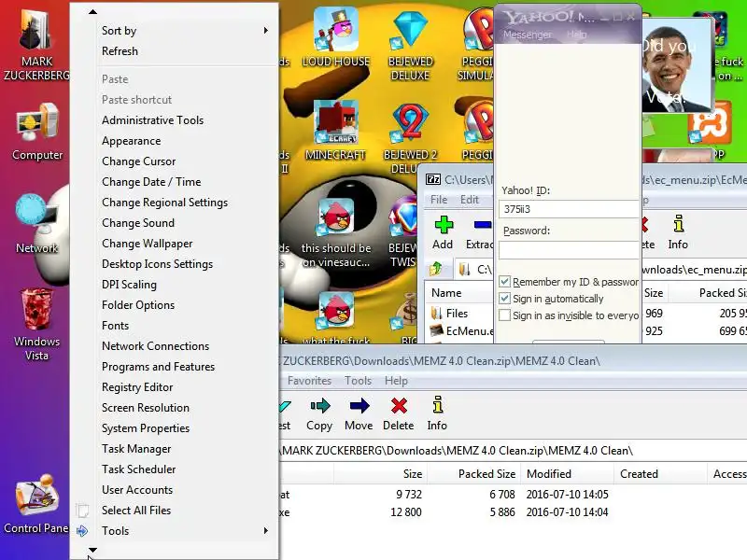The image size is (747, 560).
Task: Open Help menu in MEMZ 7-Zip window
Action: coord(396,381)
